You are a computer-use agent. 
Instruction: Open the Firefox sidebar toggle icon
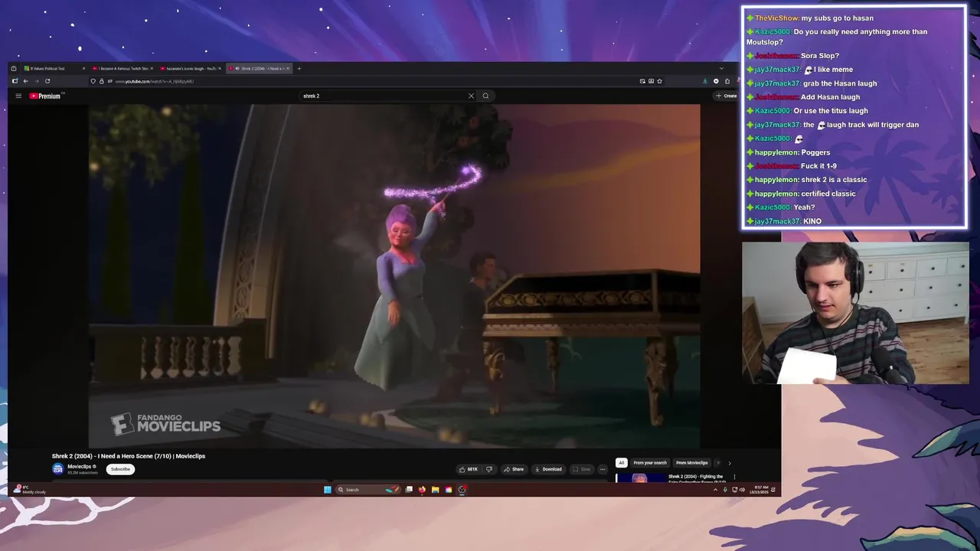pos(14,81)
